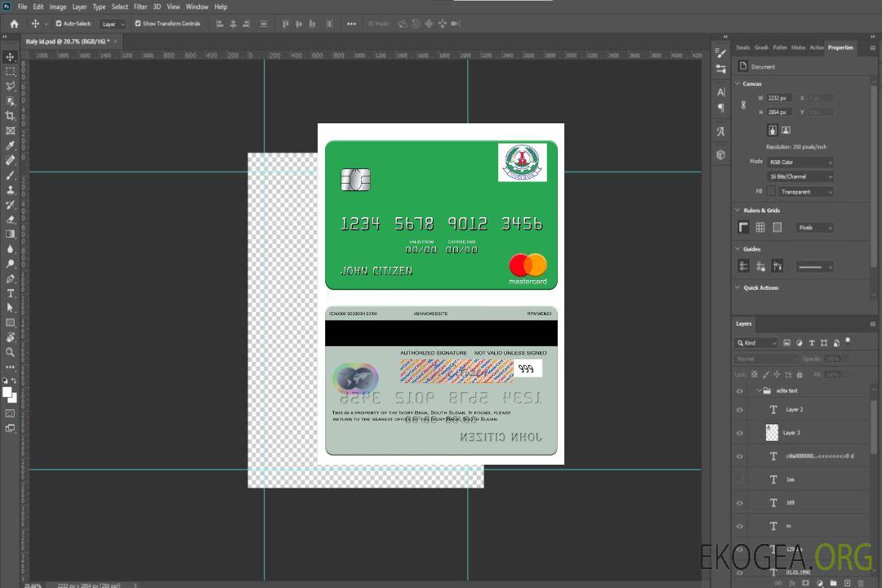Open the 16 Bits/Channel dropdown

(800, 176)
